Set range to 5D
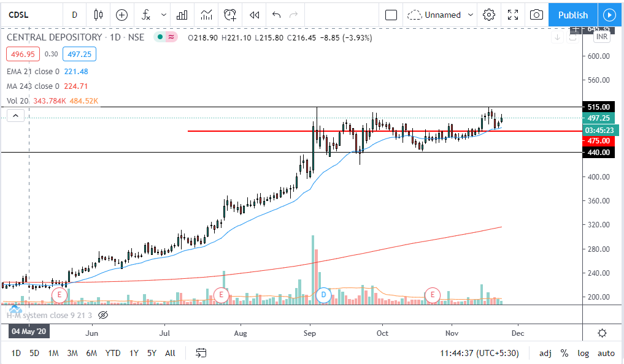This screenshot has height=364, width=624. pyautogui.click(x=34, y=353)
